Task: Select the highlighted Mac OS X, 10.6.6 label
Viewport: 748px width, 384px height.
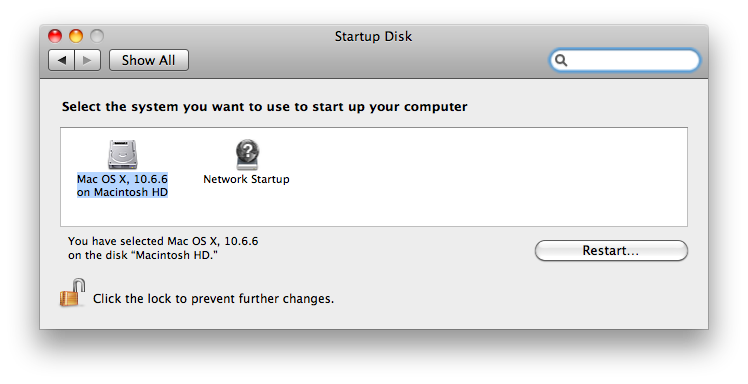Action: pos(123,186)
